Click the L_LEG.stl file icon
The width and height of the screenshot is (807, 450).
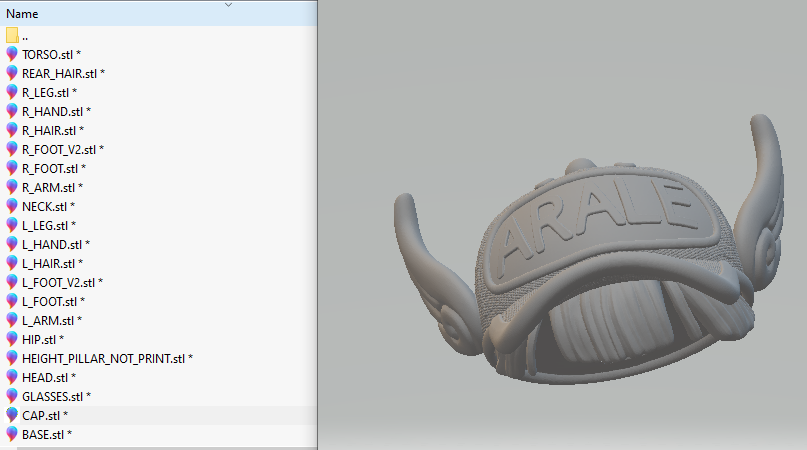[12, 226]
